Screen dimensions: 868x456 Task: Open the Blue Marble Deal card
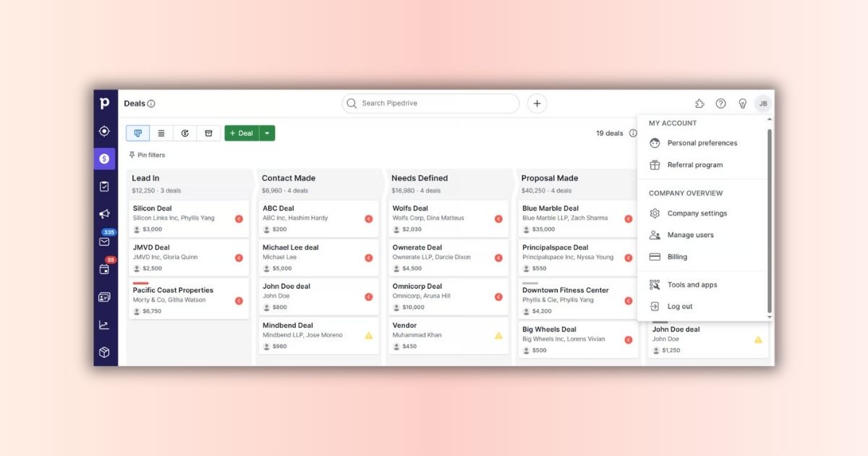pyautogui.click(x=579, y=219)
